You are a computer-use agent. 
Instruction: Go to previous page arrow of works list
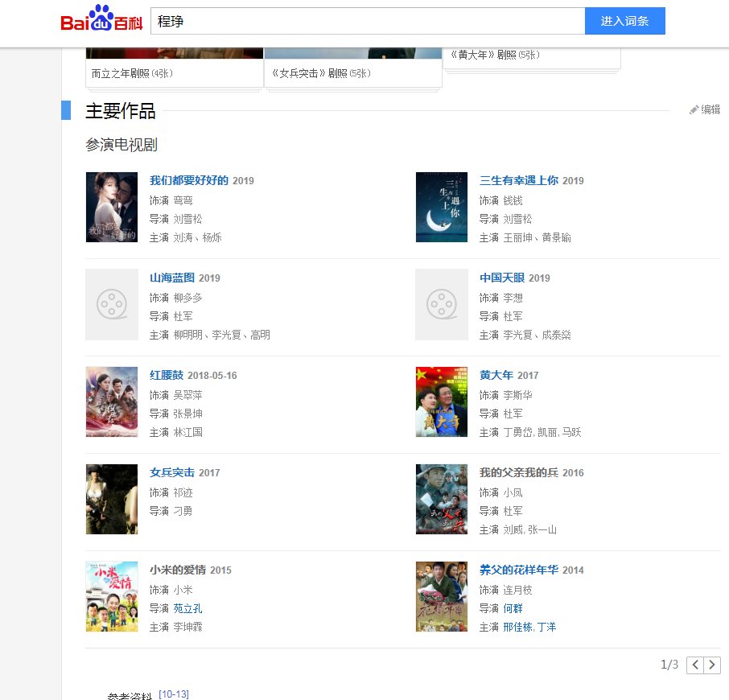pyautogui.click(x=695, y=665)
